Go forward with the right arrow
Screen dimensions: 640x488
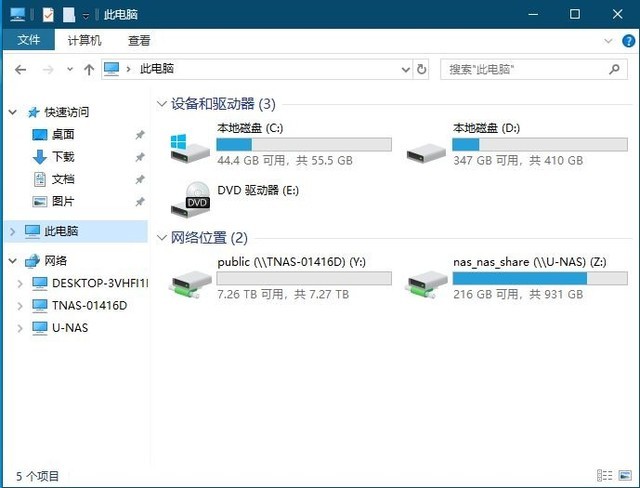click(48, 70)
